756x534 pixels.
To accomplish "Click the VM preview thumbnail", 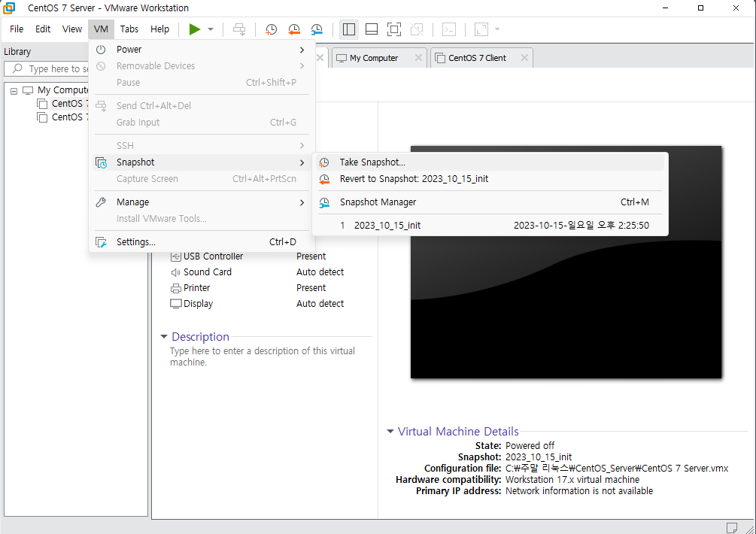I will [x=566, y=262].
